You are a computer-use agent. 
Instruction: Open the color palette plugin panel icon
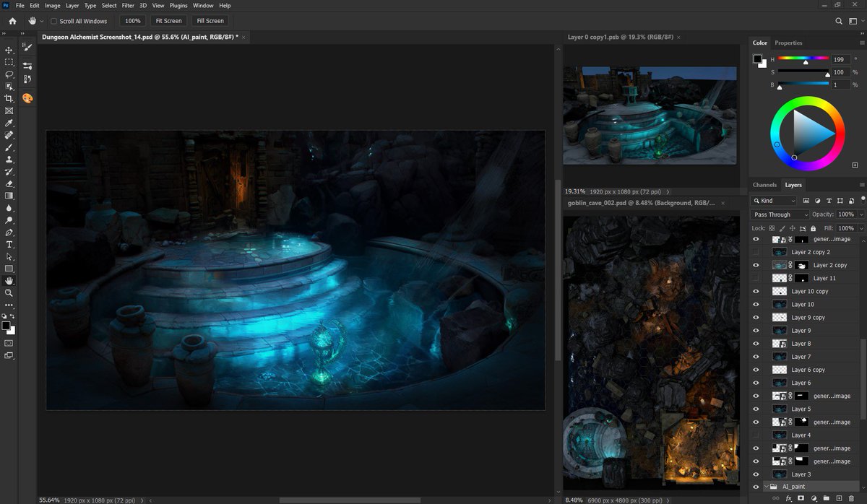click(27, 98)
